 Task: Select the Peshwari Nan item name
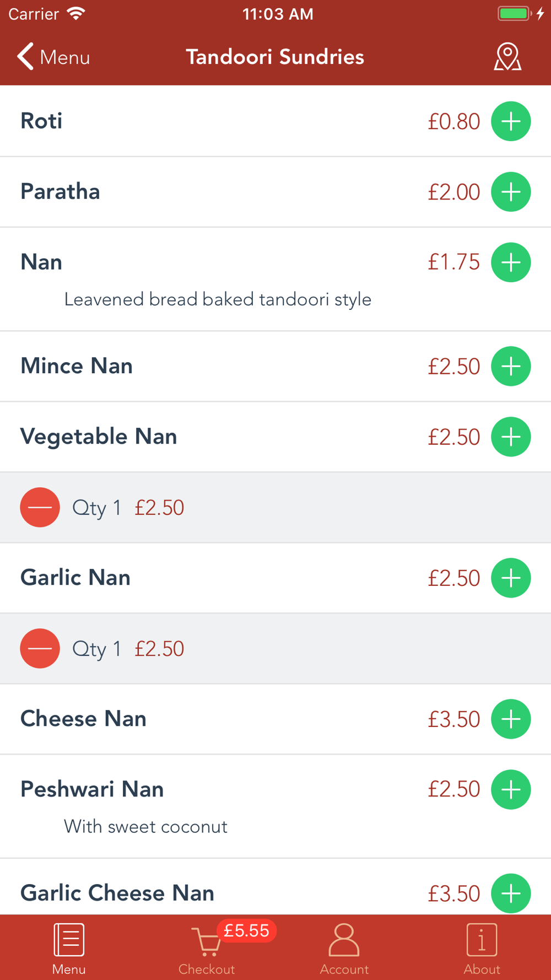(x=92, y=789)
